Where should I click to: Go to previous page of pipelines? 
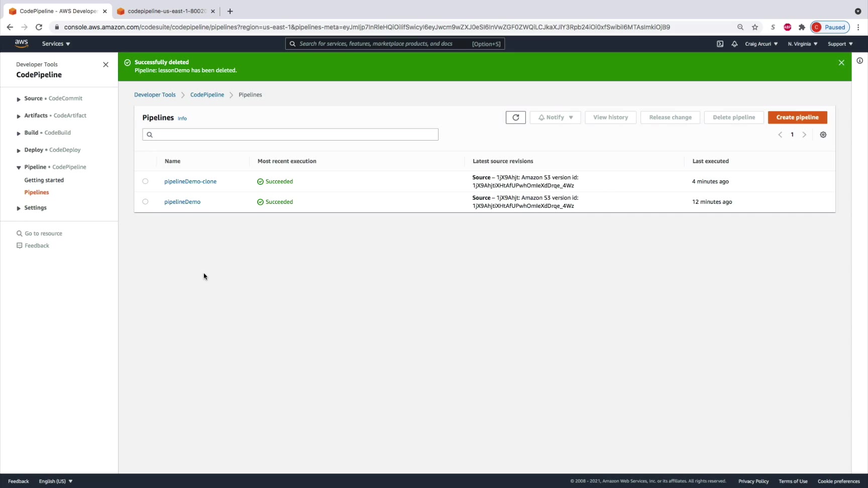tap(780, 135)
